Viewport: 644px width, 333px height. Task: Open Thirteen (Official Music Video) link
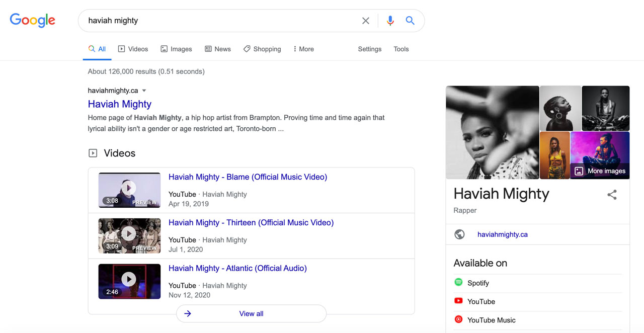[x=251, y=223]
